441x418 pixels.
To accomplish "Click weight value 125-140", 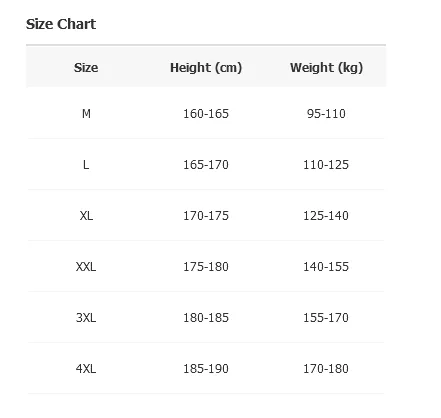I will (x=326, y=216).
